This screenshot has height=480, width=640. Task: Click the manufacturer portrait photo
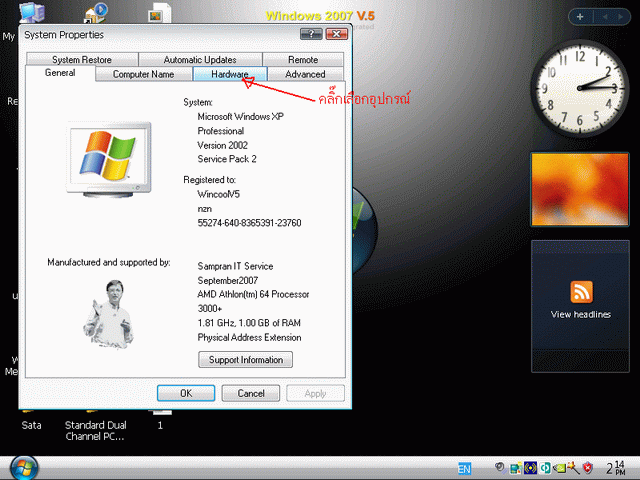[109, 313]
